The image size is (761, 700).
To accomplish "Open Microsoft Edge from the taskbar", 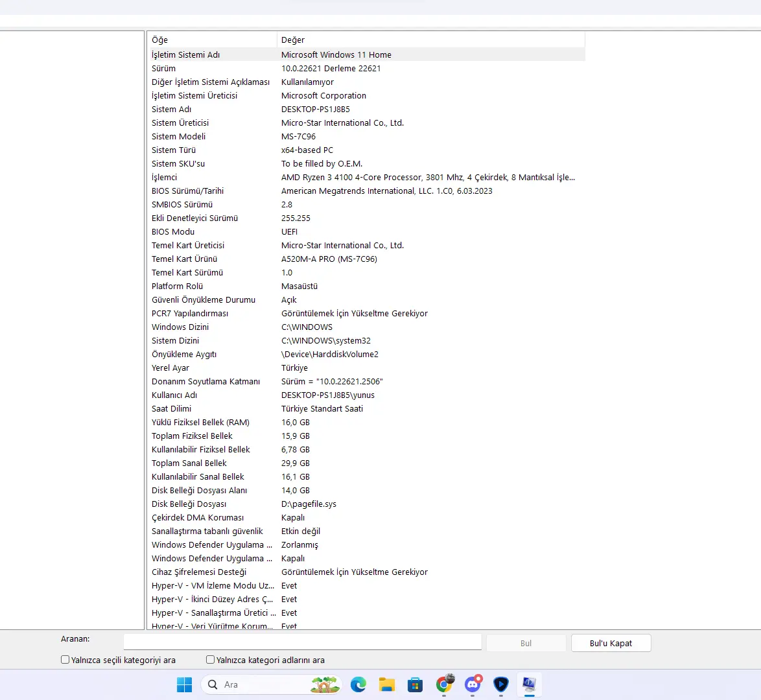I will 358,684.
